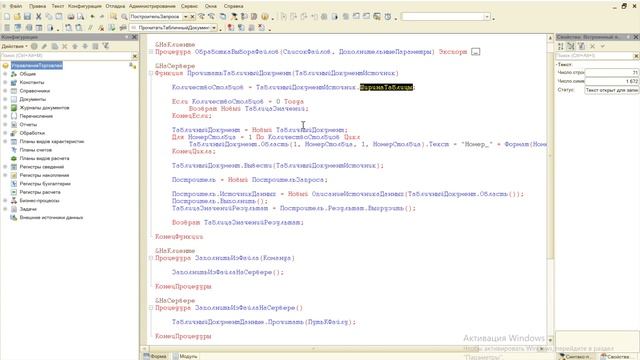Save with the floppy disk icon
Viewport: 640px width, 360px height.
(27, 17)
